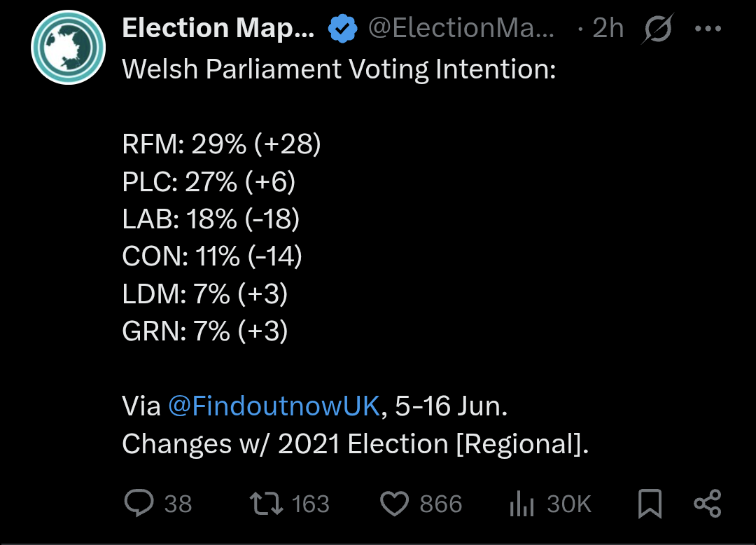The image size is (756, 545).
Task: Click the reply speech bubble icon
Action: [139, 503]
